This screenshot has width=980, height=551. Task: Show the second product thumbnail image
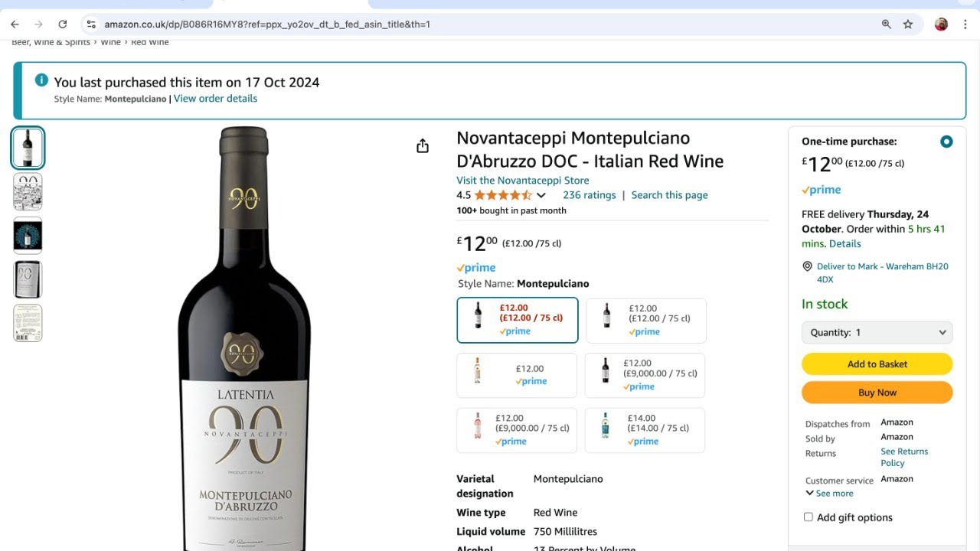pyautogui.click(x=28, y=191)
